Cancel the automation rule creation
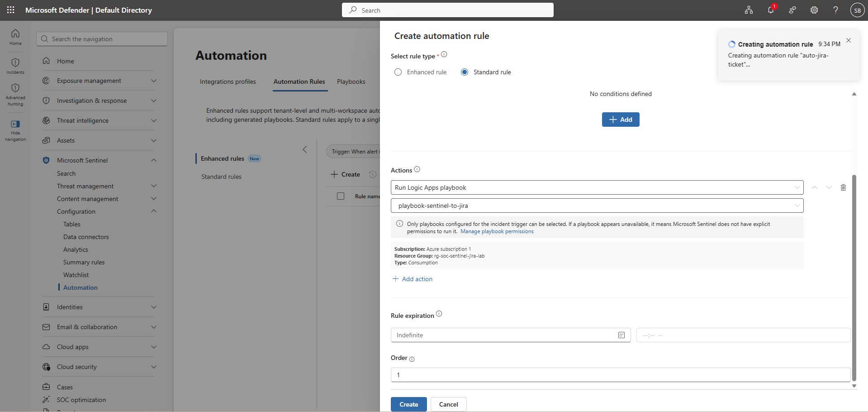The width and height of the screenshot is (868, 412). (x=449, y=404)
